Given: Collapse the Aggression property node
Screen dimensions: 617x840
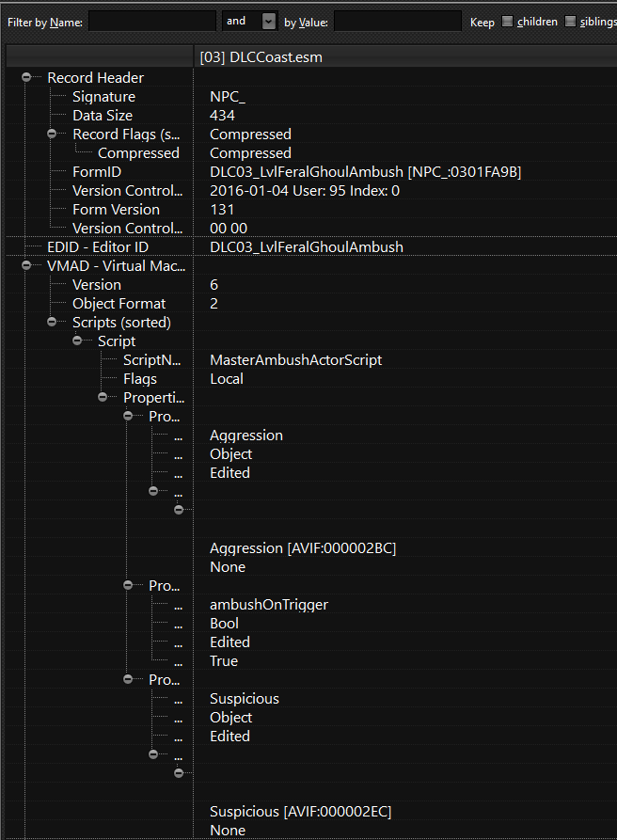Looking at the screenshot, I should (128, 417).
